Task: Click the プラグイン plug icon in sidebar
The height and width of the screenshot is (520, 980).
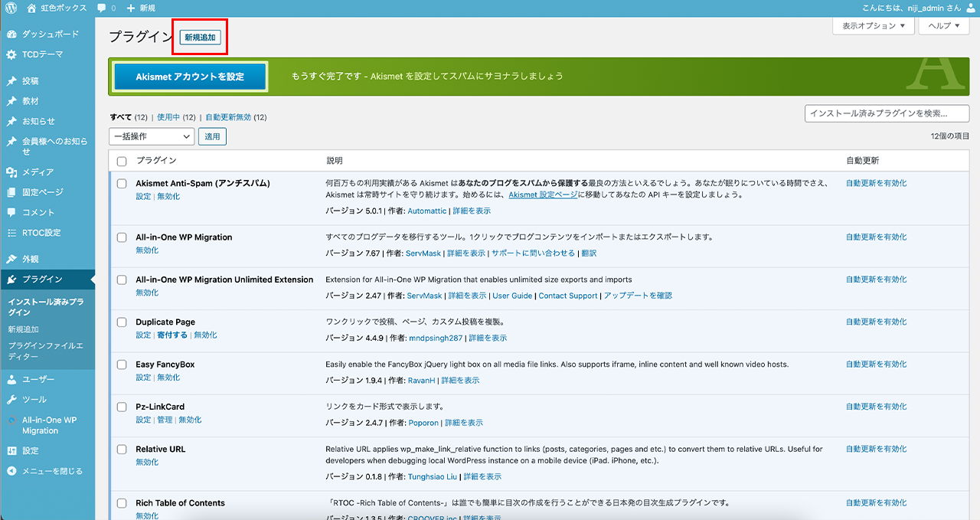Action: click(11, 280)
